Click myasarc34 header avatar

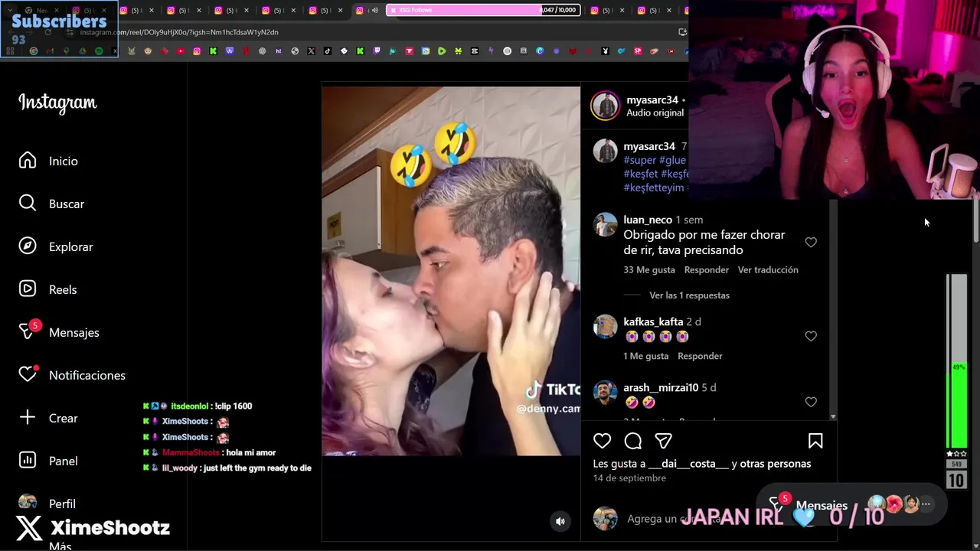pos(605,106)
